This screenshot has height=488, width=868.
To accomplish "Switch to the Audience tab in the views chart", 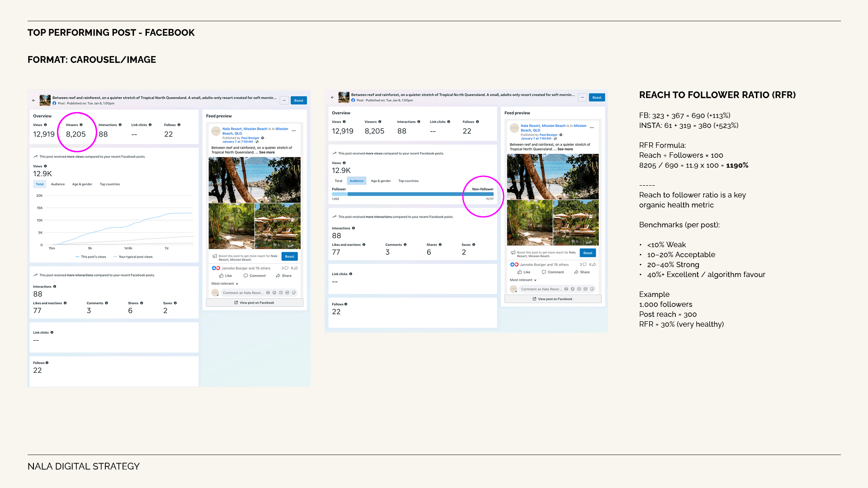I will point(58,184).
